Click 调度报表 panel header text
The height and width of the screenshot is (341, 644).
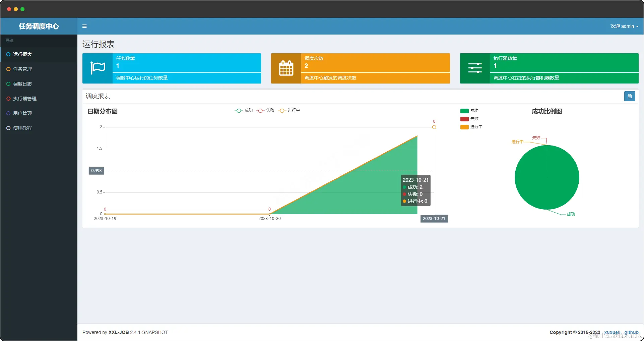click(x=98, y=96)
